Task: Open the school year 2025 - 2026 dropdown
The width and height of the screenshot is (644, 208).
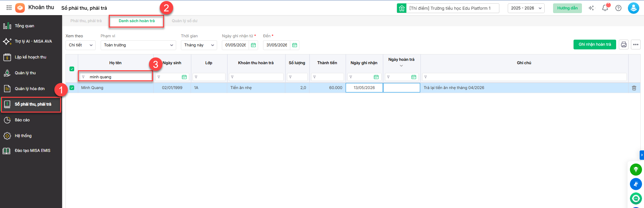Action: coord(526,8)
